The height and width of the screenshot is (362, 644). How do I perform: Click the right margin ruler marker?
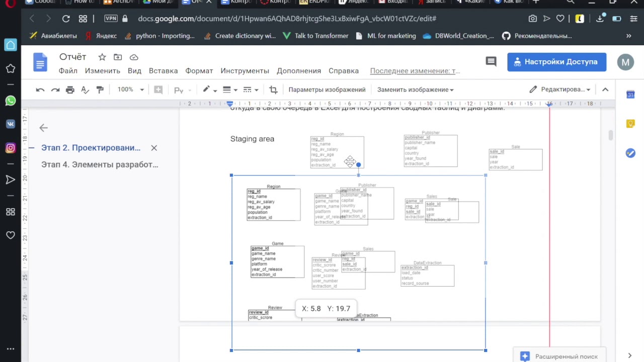click(549, 104)
